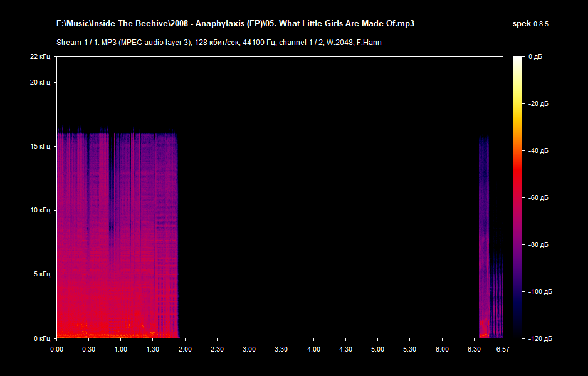588x376 pixels.
Task: Click the 1:00 time label
Action: [x=120, y=350]
